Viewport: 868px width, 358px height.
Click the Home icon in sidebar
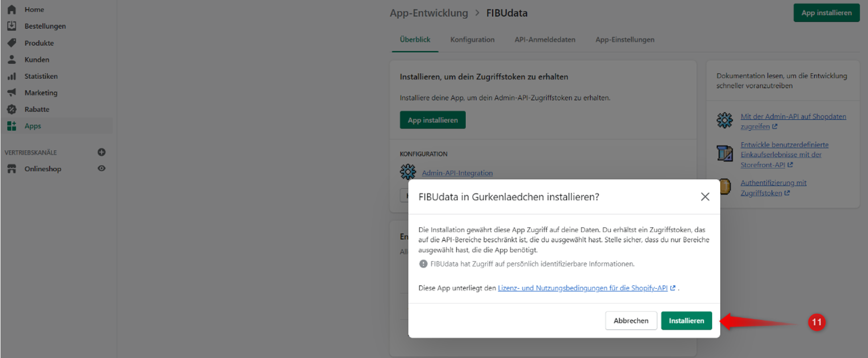[12, 10]
